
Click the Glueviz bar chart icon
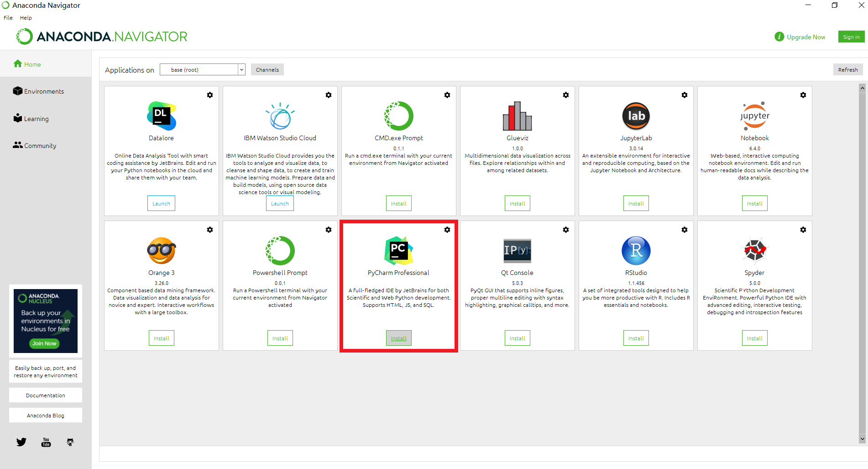pyautogui.click(x=518, y=116)
